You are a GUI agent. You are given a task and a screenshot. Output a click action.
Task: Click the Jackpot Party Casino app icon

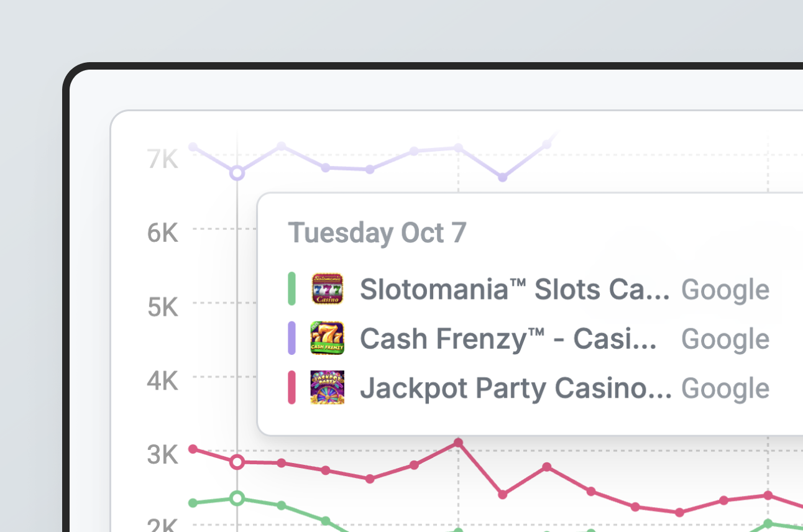click(327, 388)
